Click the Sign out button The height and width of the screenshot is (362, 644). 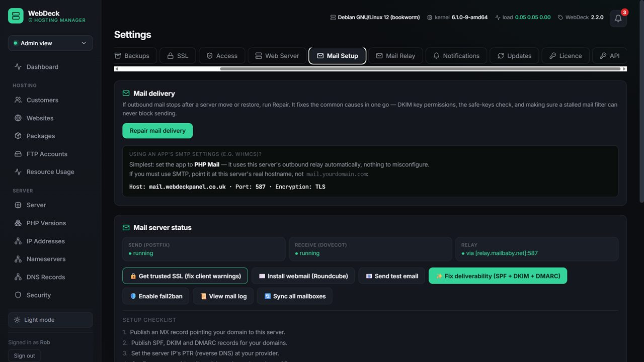click(x=24, y=355)
